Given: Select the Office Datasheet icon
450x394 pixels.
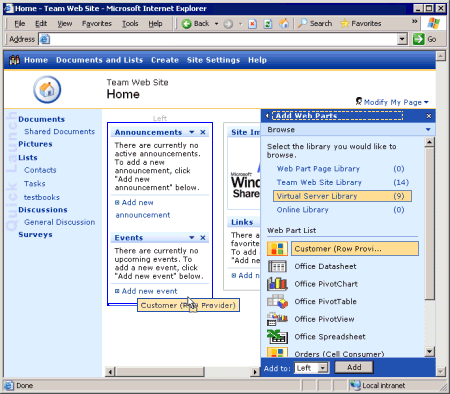Looking at the screenshot, I should tap(277, 266).
